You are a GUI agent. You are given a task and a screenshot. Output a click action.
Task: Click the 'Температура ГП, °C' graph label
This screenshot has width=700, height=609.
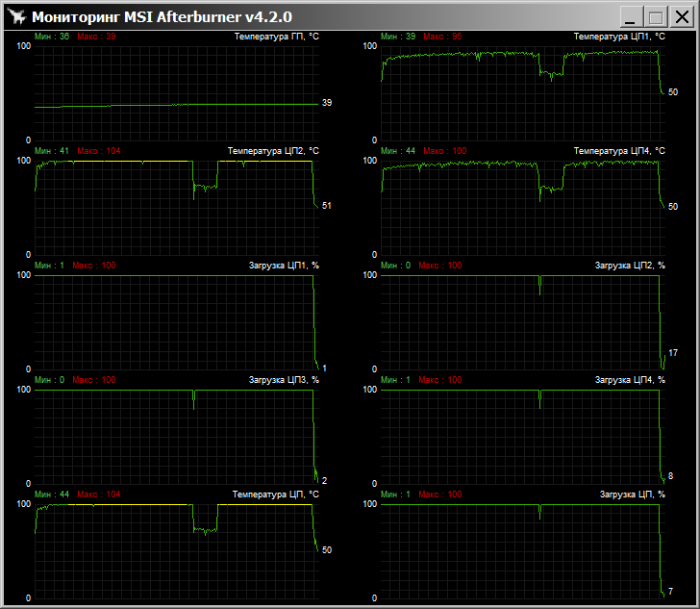277,37
